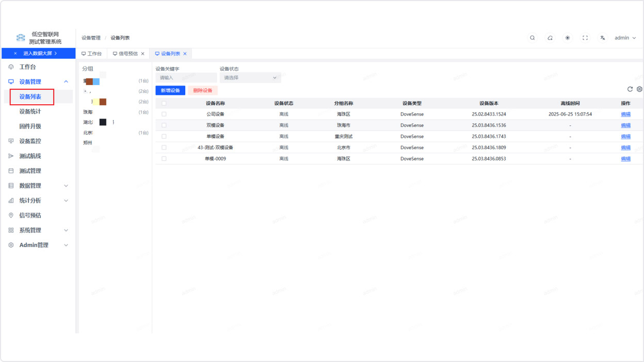Collapse the 设备管理 sidebar menu

[x=66, y=81]
